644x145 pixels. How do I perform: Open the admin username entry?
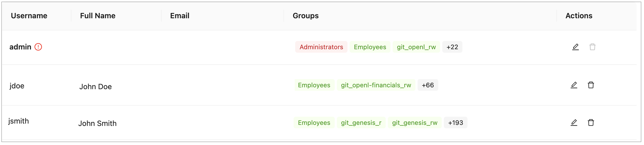click(20, 47)
